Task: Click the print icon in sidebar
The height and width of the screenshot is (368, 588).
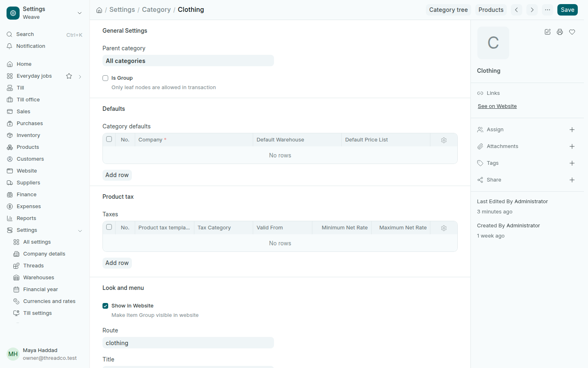Action: pos(560,32)
